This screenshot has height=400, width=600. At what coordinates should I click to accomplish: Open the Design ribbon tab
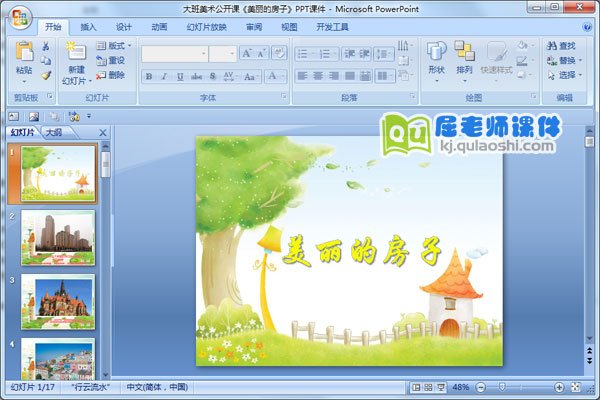124,27
